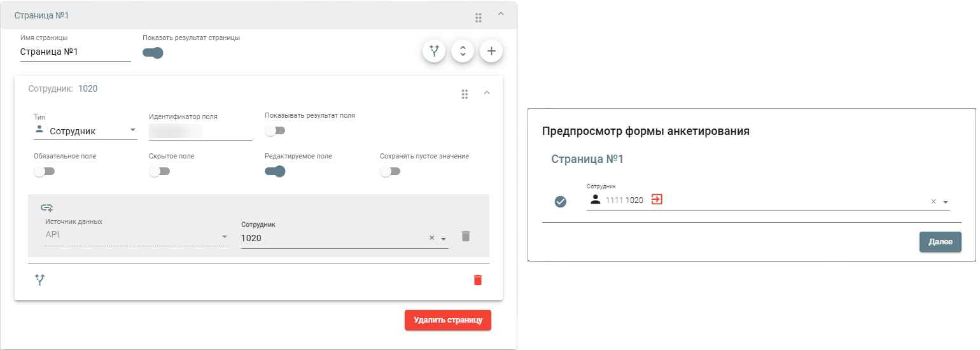Click red exit icon in preview employee field
This screenshot has height=350, width=980.
point(657,200)
